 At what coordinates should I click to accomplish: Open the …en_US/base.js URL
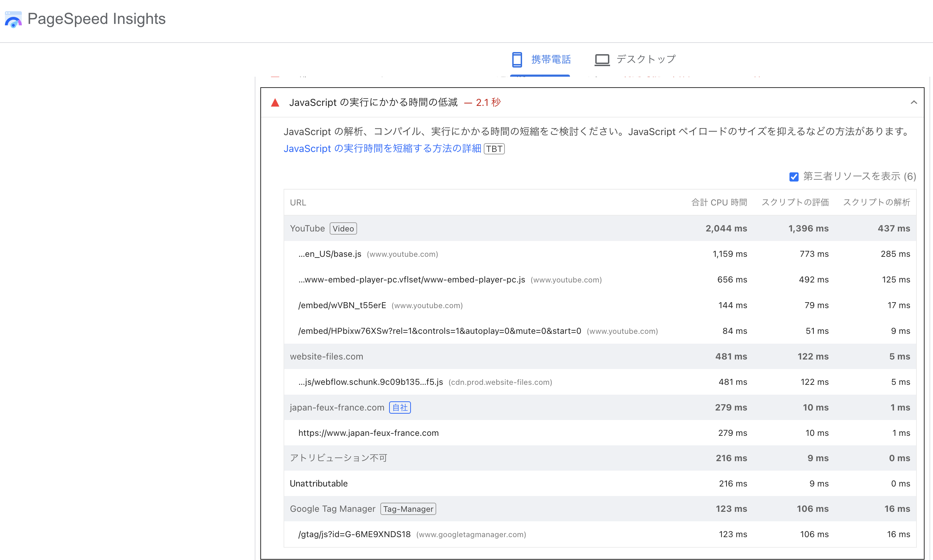[330, 254]
